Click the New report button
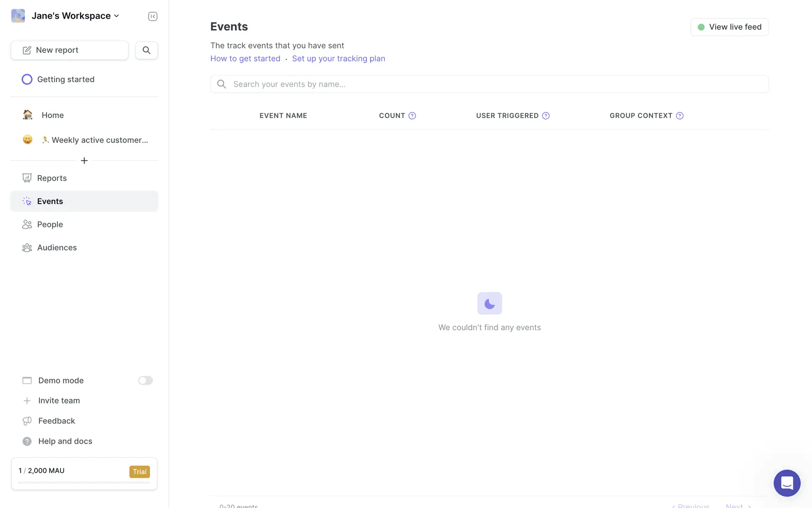This screenshot has height=508, width=812. point(70,50)
